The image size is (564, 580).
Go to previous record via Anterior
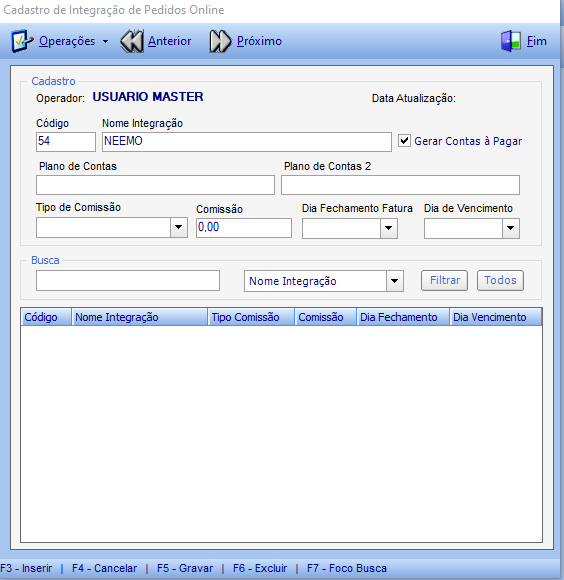click(x=169, y=41)
